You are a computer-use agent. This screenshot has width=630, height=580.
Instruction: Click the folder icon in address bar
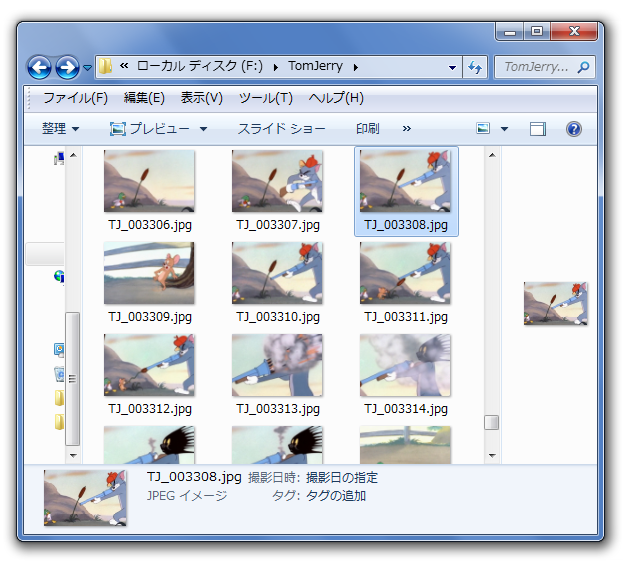click(x=105, y=66)
